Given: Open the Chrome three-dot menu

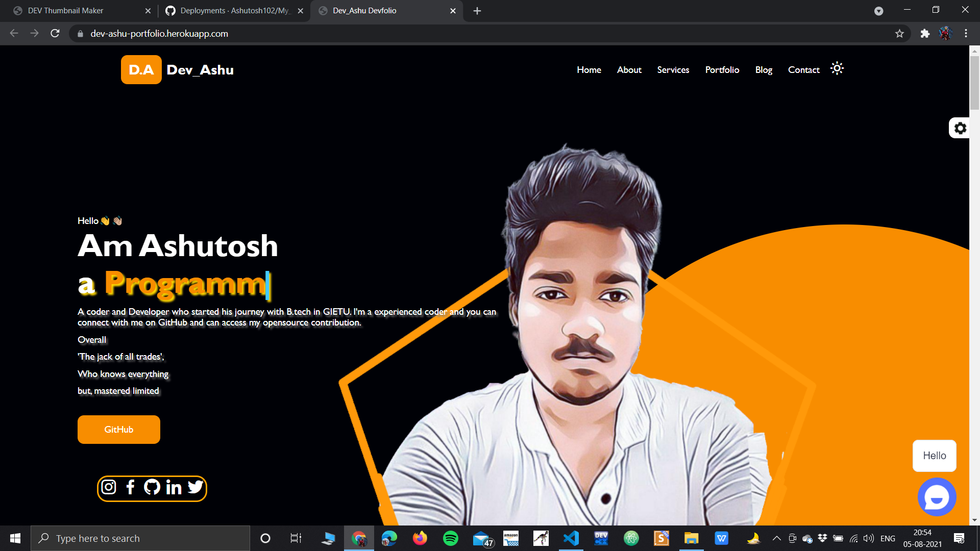Looking at the screenshot, I should coord(965,34).
